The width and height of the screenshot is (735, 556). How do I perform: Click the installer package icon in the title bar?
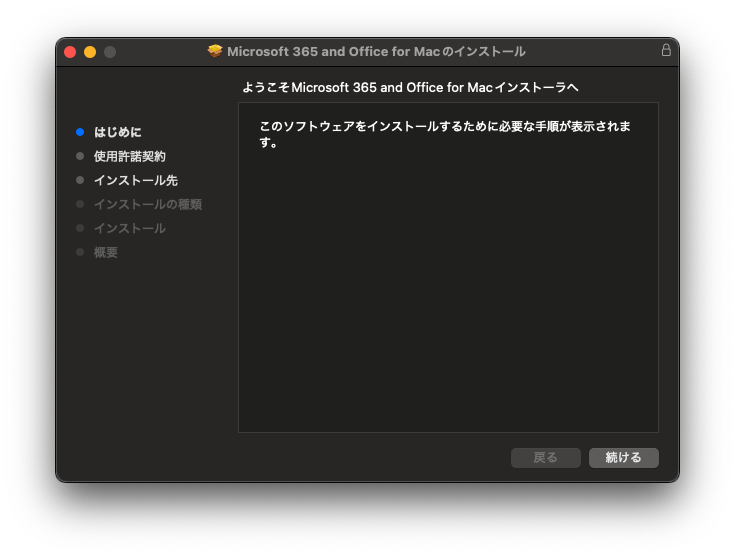(x=215, y=51)
